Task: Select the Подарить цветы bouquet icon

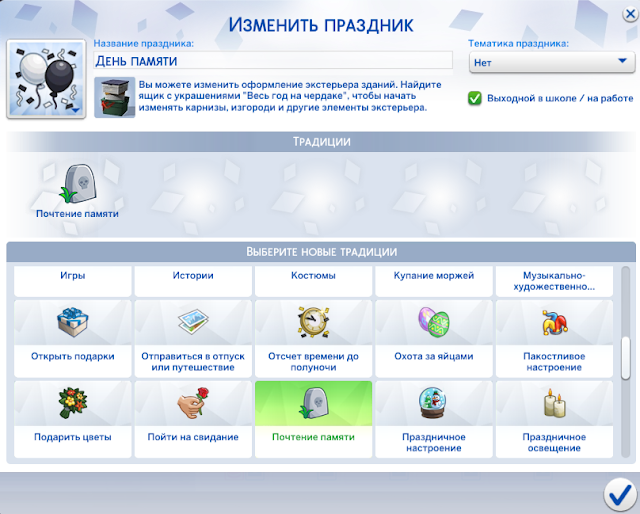Action: tap(73, 403)
